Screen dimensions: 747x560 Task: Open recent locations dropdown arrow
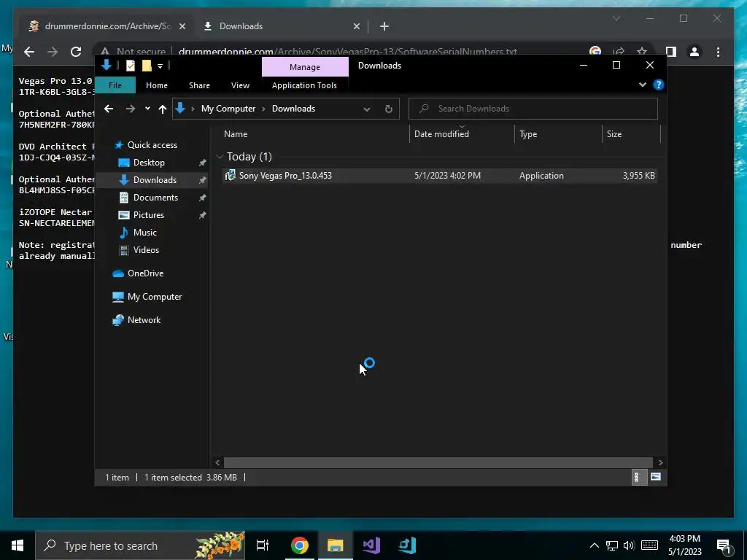click(x=147, y=109)
